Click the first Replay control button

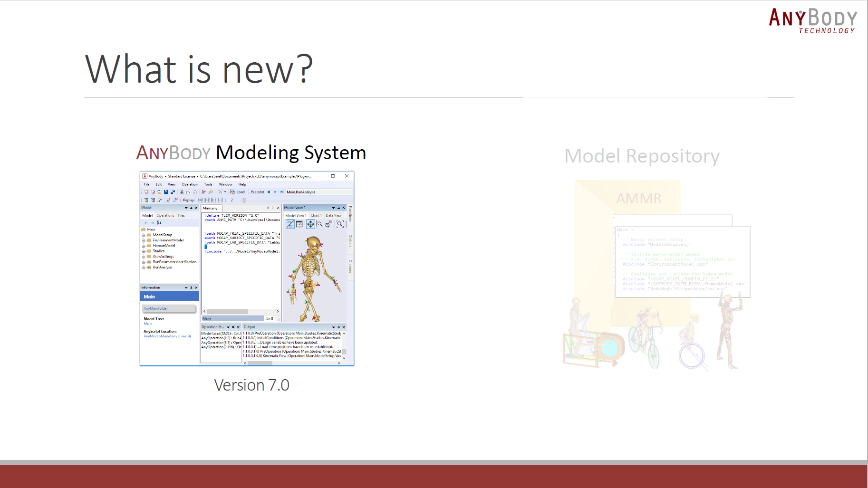tap(200, 200)
